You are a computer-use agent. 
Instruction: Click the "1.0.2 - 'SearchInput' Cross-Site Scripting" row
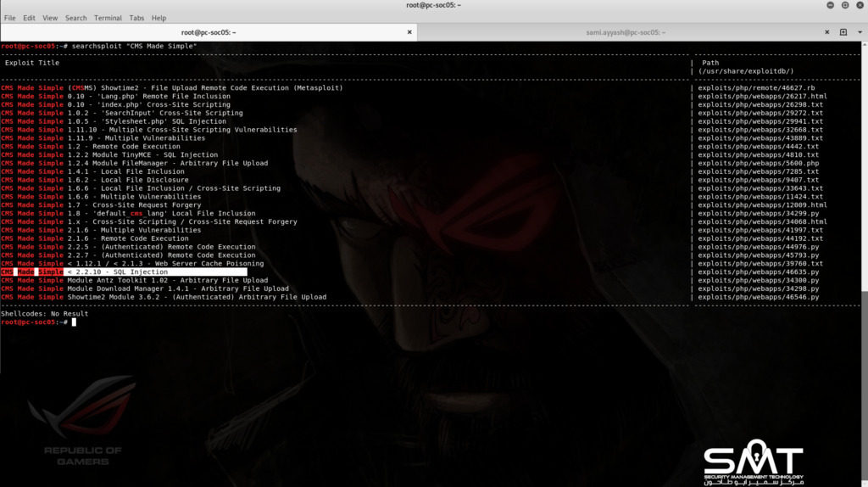tap(122, 113)
